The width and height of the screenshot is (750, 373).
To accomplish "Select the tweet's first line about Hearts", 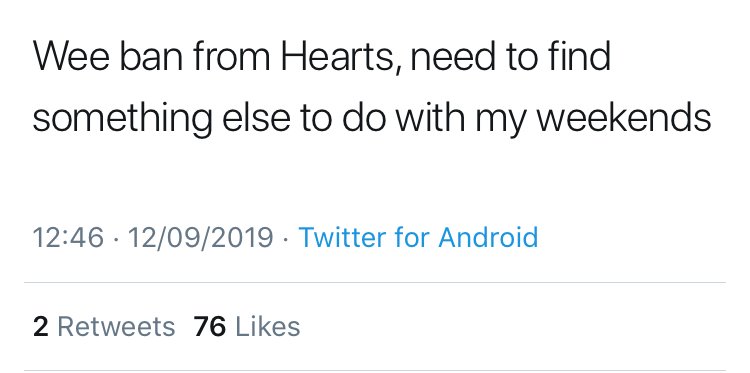I will 321,57.
